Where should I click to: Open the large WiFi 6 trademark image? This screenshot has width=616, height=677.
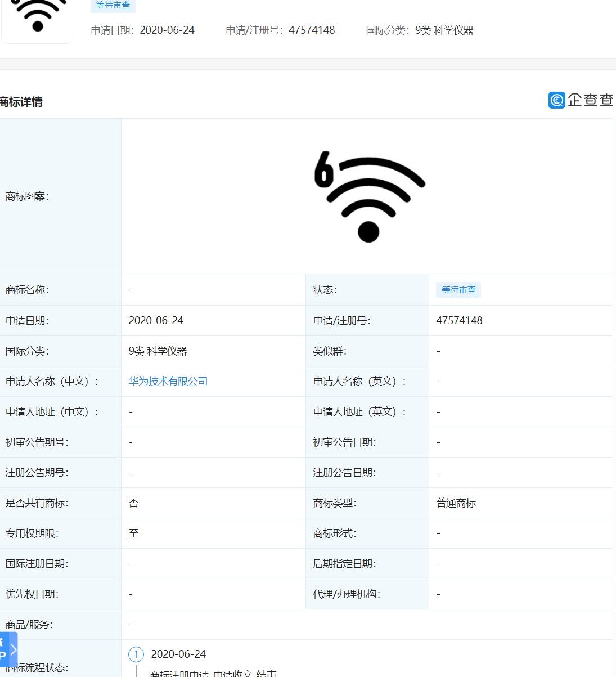(x=369, y=196)
